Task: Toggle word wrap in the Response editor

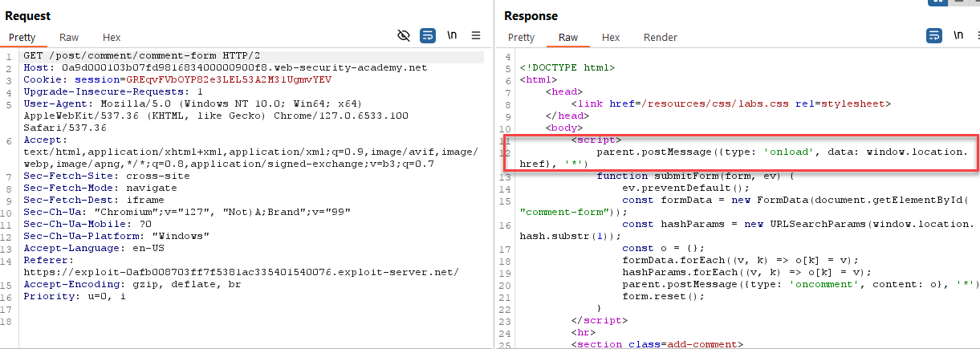Action: click(x=934, y=35)
